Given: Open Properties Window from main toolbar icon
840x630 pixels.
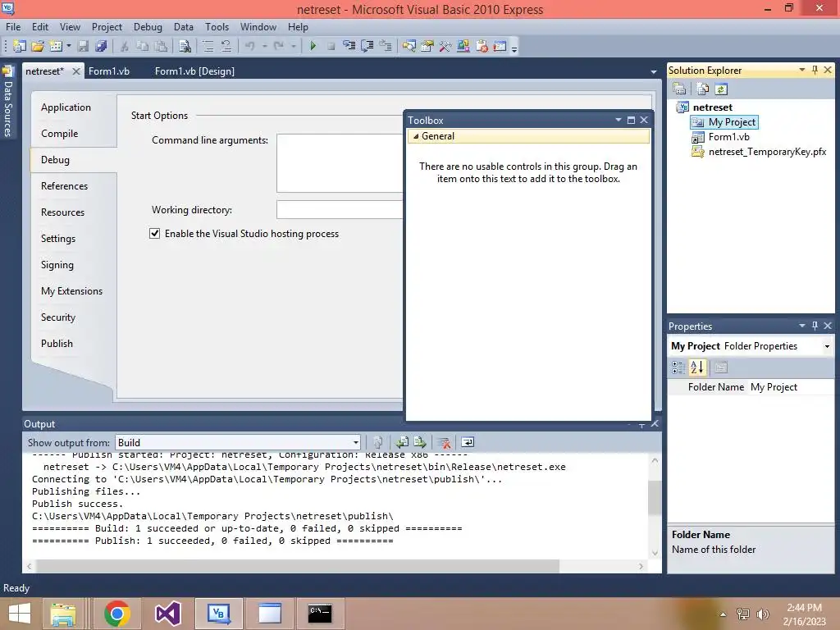Looking at the screenshot, I should pyautogui.click(x=427, y=46).
